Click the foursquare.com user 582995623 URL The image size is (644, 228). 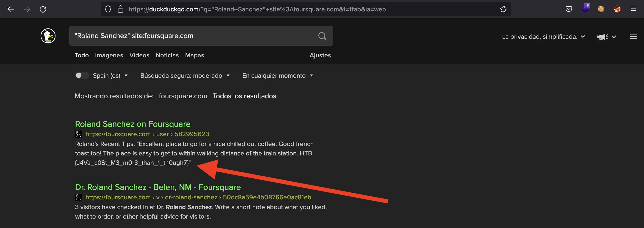tap(147, 134)
